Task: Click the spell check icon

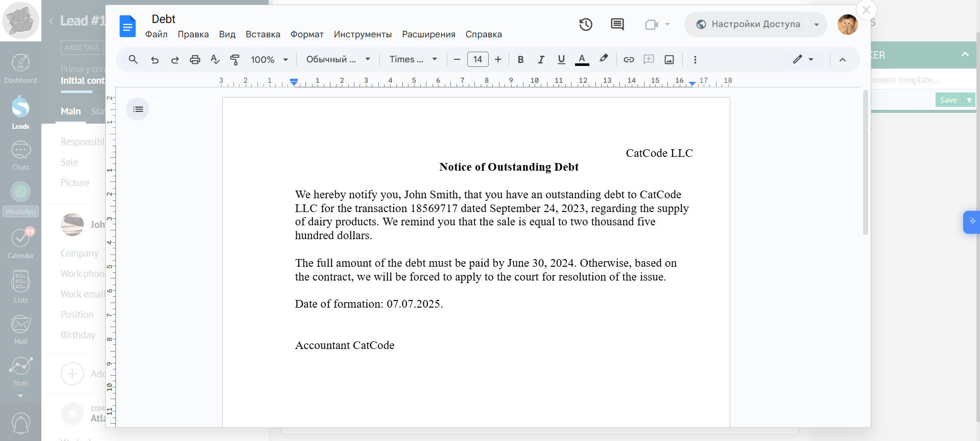Action: (x=215, y=60)
